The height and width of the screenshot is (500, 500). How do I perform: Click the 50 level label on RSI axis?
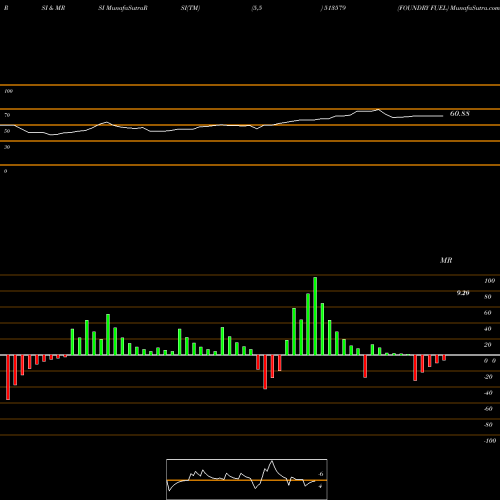(7, 131)
